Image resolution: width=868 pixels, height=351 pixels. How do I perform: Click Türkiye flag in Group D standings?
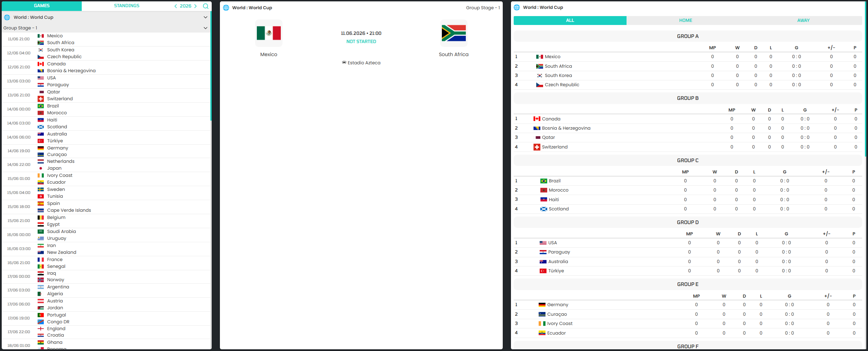pos(543,271)
